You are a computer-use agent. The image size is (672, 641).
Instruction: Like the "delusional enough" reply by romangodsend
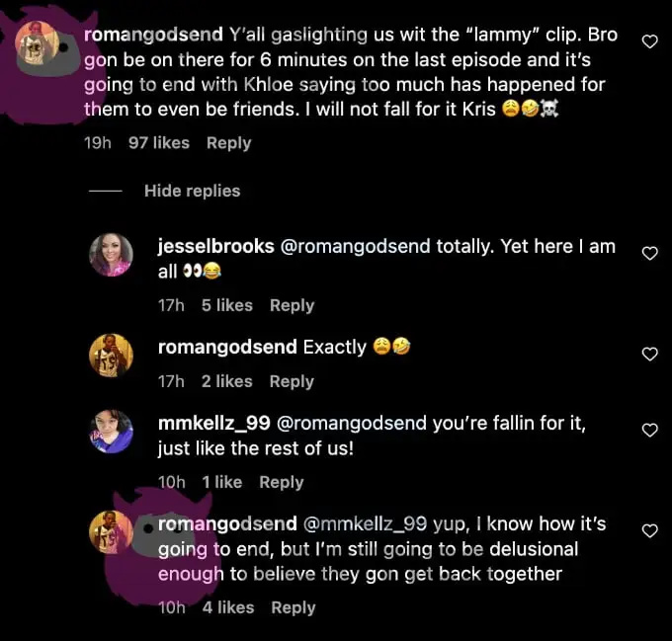click(x=649, y=531)
